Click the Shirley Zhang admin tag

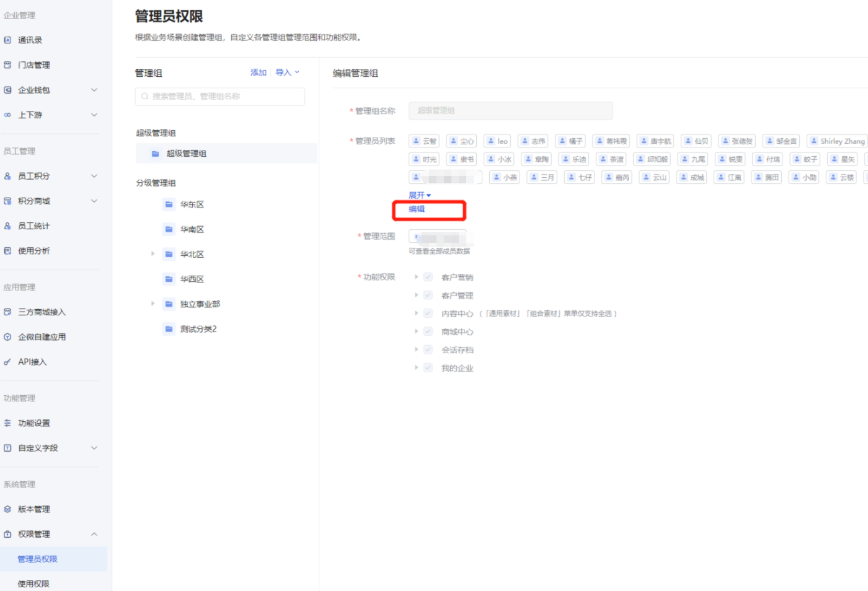[837, 141]
